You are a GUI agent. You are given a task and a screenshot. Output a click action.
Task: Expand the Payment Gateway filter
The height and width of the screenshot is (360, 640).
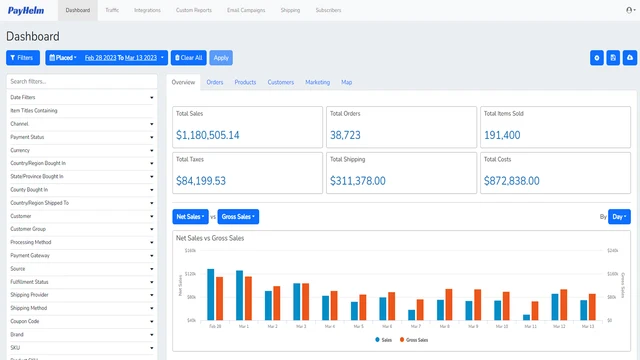coord(82,256)
